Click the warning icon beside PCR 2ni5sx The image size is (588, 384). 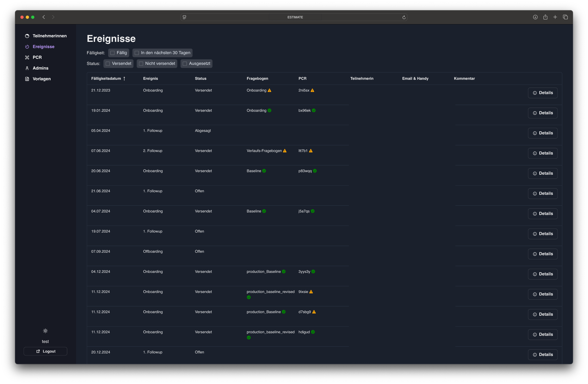click(x=313, y=90)
